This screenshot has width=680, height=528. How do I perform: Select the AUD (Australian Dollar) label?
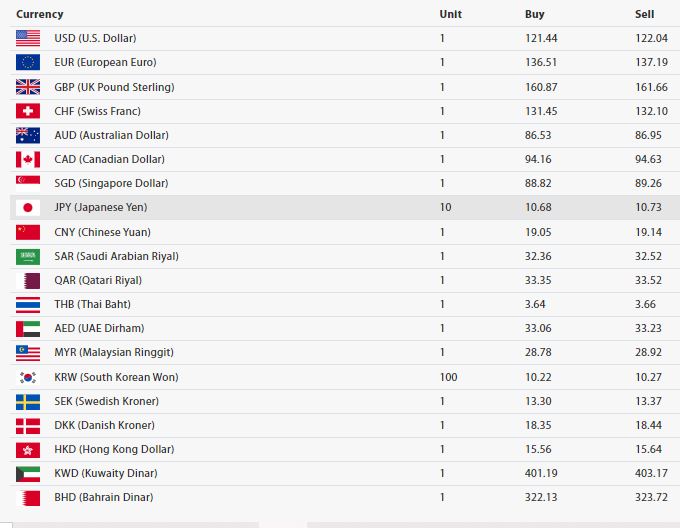(111, 135)
